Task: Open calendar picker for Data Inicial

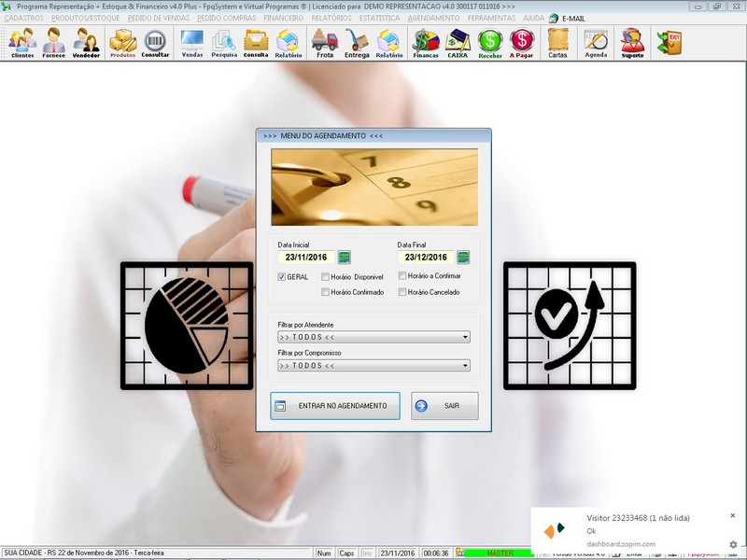Action: 344,258
